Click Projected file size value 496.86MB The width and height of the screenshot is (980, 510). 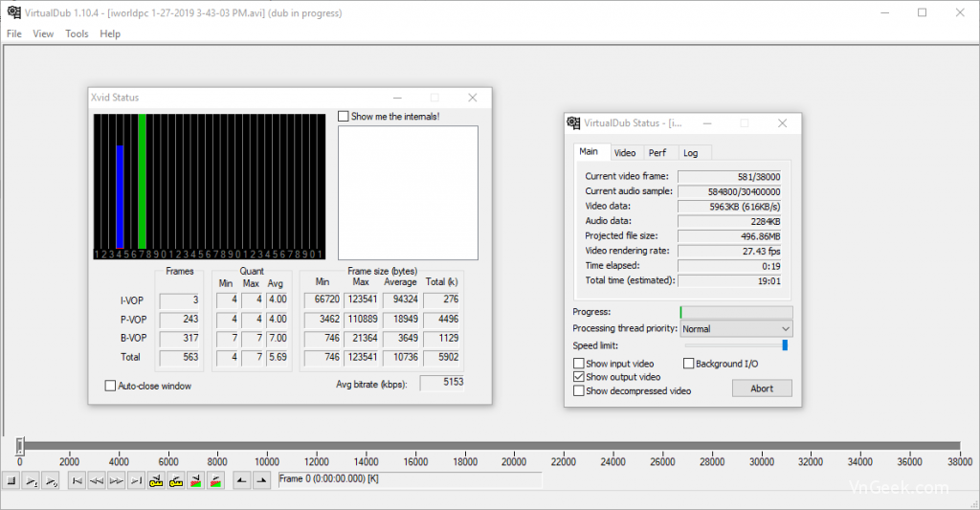click(729, 236)
